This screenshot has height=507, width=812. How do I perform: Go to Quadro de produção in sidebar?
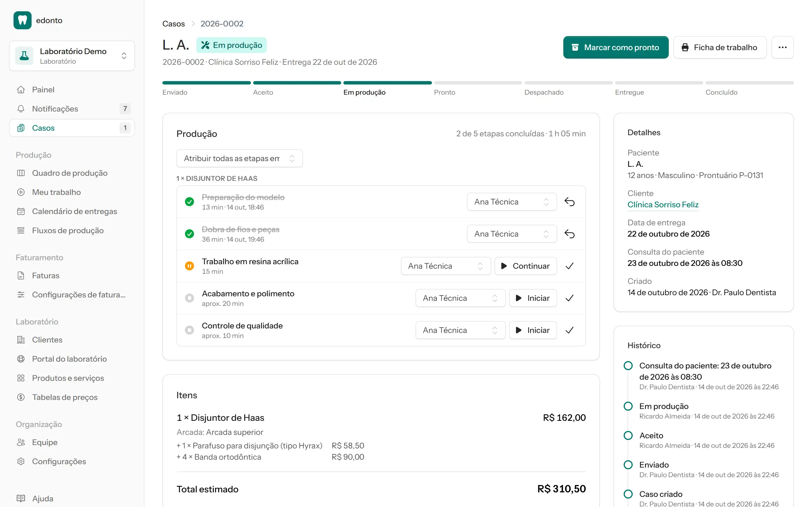[69, 173]
